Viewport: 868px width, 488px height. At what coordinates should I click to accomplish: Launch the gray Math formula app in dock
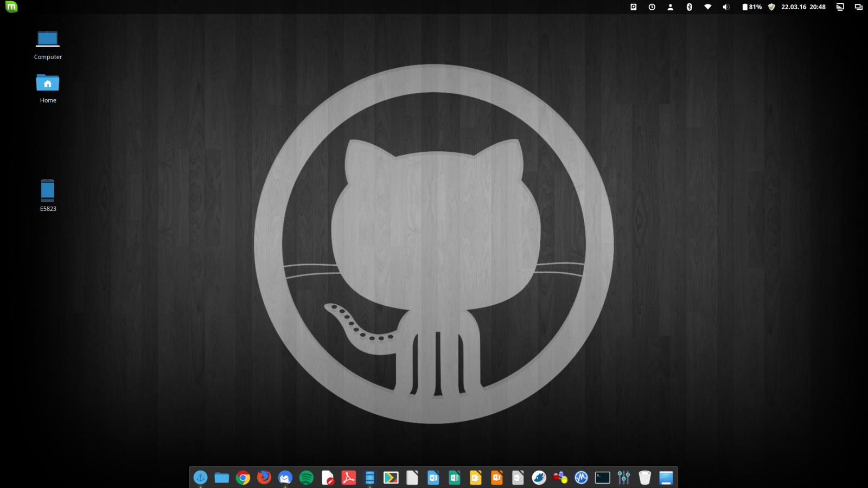click(x=518, y=478)
